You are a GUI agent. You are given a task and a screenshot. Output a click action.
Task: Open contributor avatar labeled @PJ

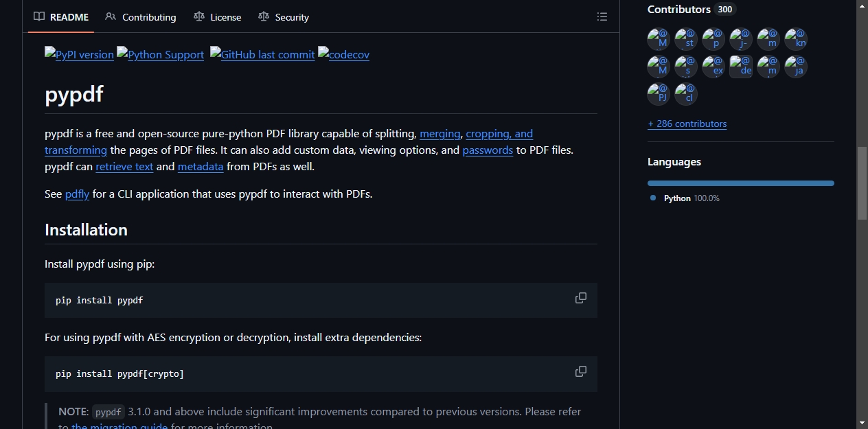659,94
